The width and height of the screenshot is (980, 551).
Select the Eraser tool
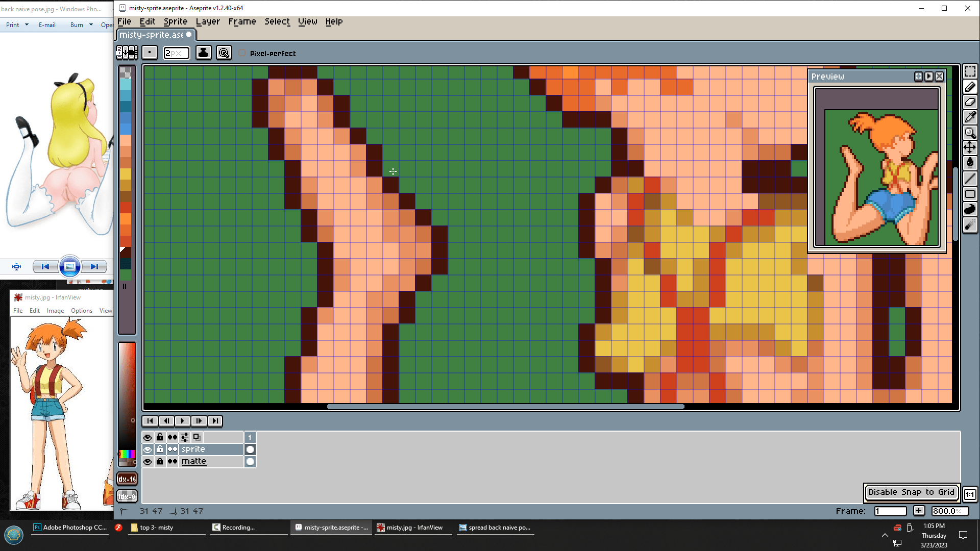(970, 102)
